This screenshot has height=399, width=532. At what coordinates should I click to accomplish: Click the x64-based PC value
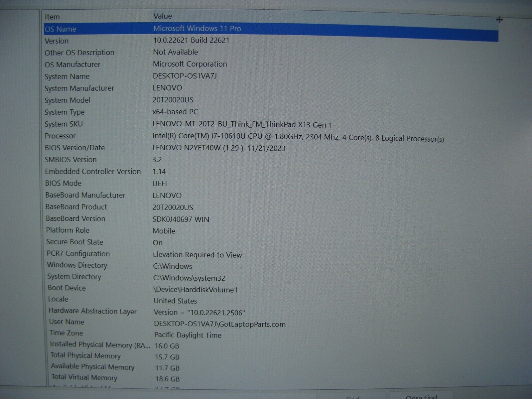(175, 112)
